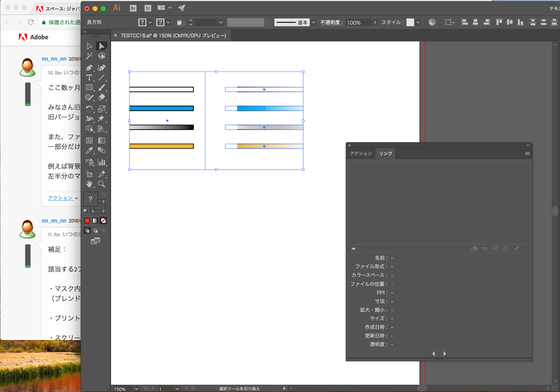This screenshot has height=392, width=560.
Task: Select the Line Segment tool
Action: click(x=102, y=78)
